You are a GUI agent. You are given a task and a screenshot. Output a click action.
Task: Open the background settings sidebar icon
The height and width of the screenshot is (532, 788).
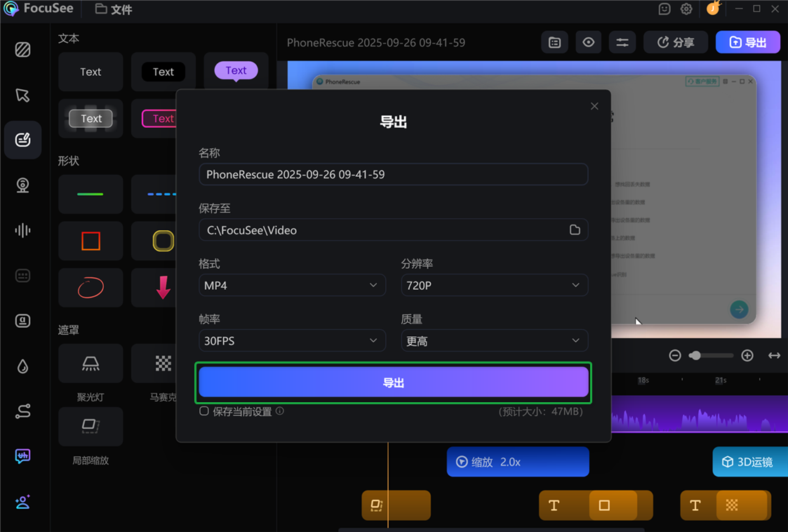(x=22, y=50)
